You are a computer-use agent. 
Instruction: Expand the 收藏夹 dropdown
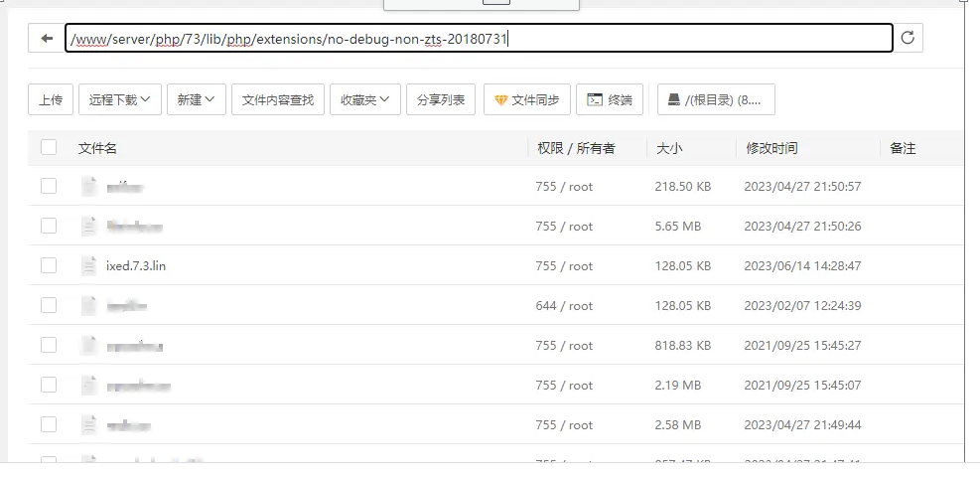point(365,99)
